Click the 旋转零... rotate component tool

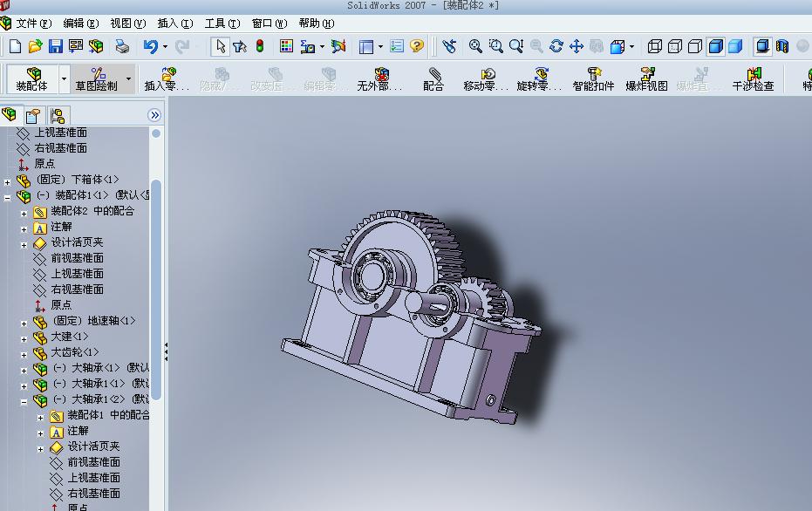pos(540,78)
